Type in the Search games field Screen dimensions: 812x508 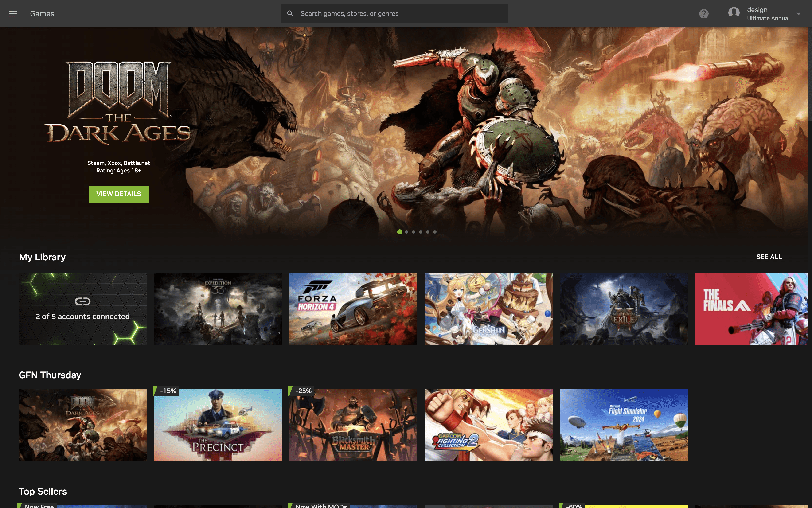point(400,13)
